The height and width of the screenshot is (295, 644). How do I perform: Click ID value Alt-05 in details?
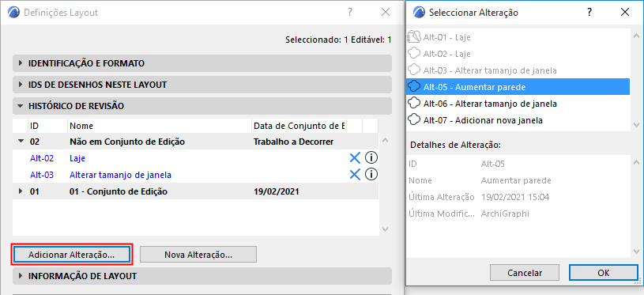492,164
